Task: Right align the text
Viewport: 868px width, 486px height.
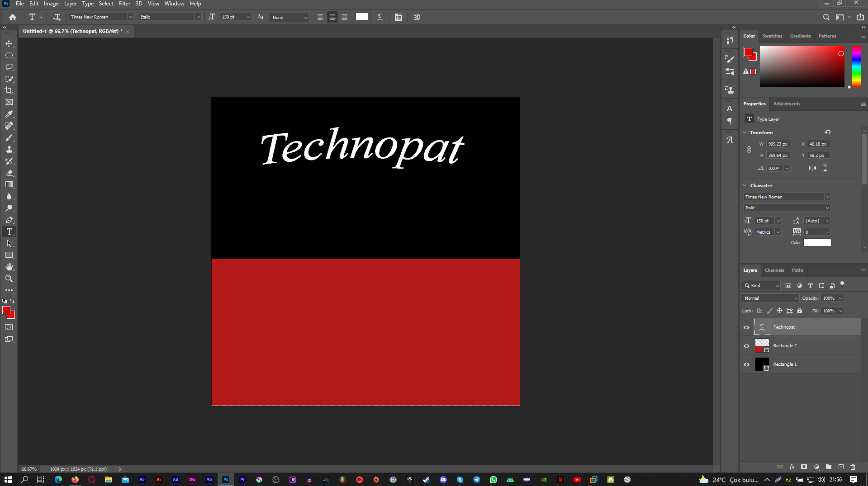Action: click(x=344, y=17)
